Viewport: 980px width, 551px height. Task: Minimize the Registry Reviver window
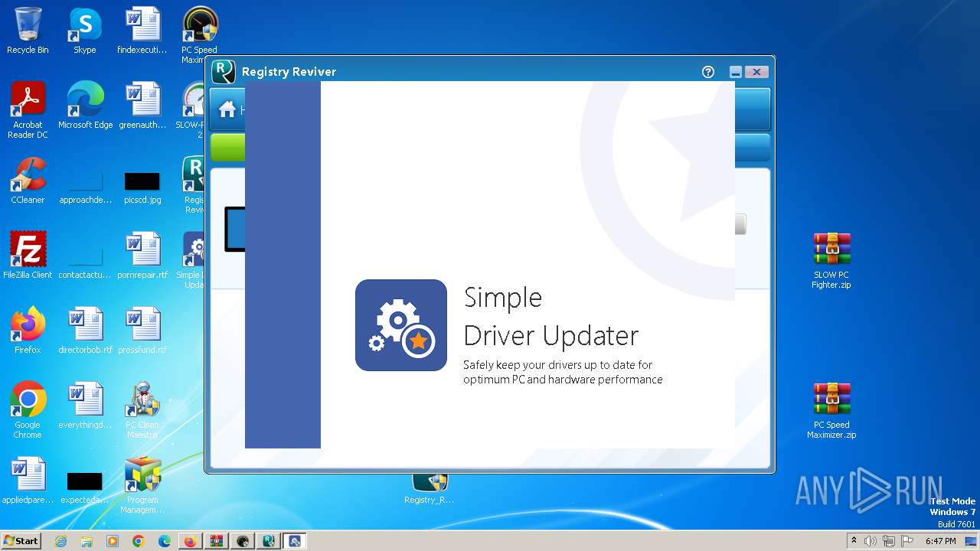[735, 72]
